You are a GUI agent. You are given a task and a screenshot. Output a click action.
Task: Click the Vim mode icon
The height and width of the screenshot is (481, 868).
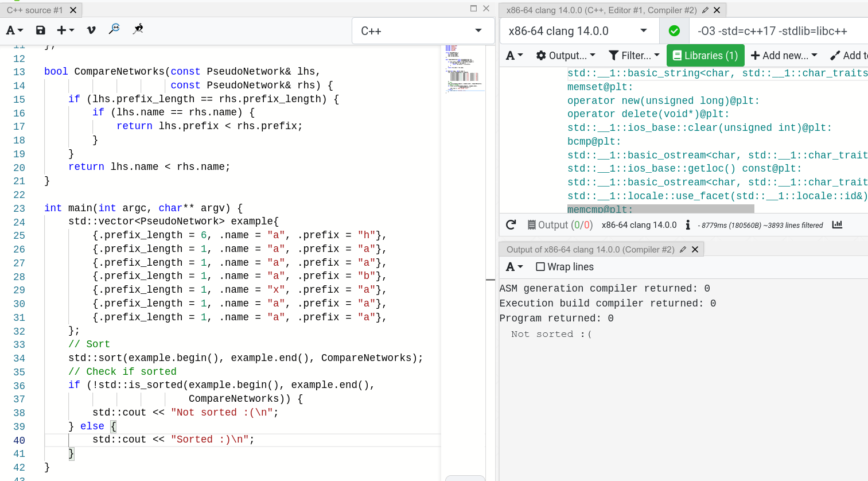91,30
